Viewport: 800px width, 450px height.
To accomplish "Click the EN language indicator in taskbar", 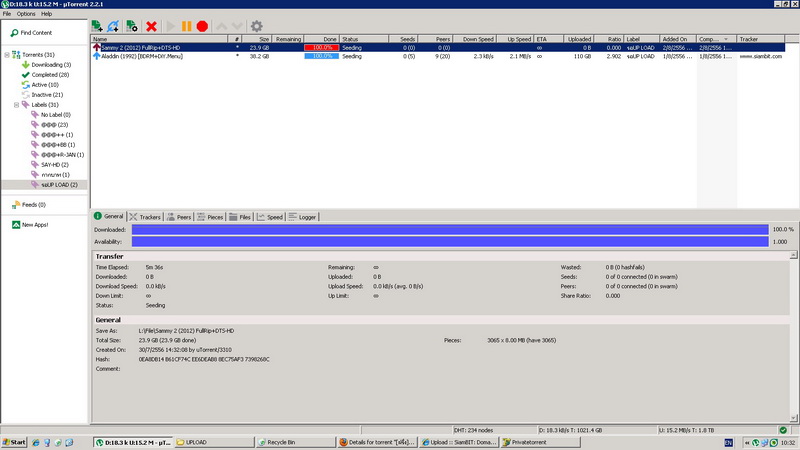I will 729,442.
